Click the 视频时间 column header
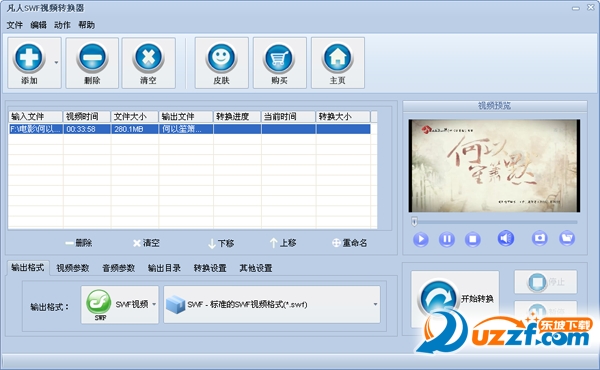 click(x=87, y=116)
